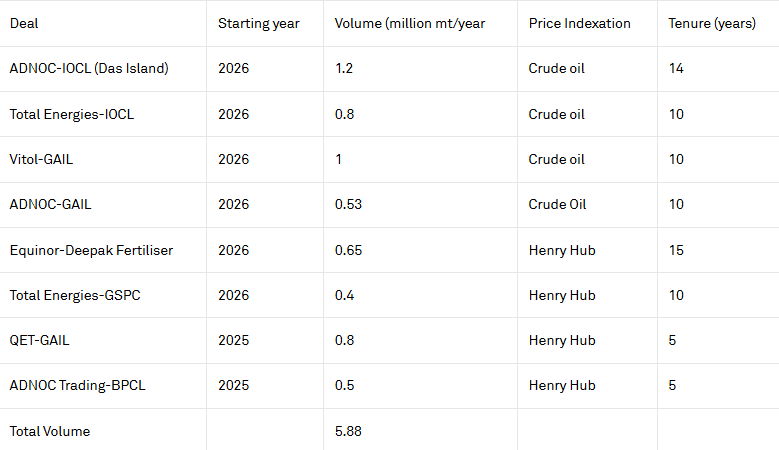This screenshot has height=450, width=779.
Task: Click the 0.65 volume cell
Action: pyautogui.click(x=349, y=250)
